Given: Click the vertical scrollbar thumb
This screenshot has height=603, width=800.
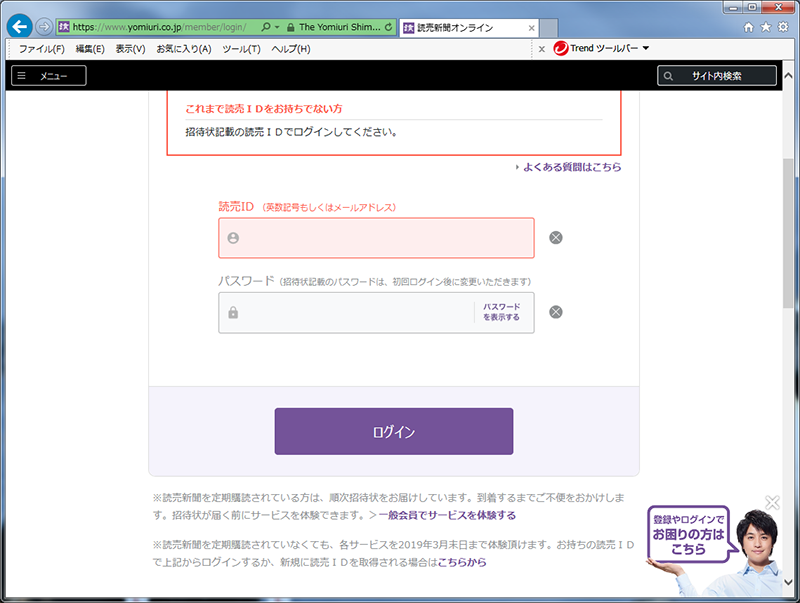Looking at the screenshot, I should coord(788,233).
